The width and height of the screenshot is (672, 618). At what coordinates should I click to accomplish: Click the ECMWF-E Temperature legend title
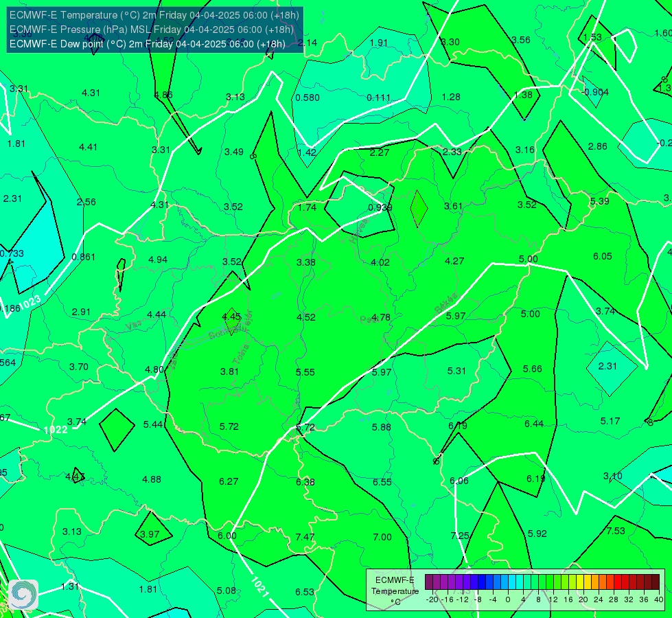point(395,591)
